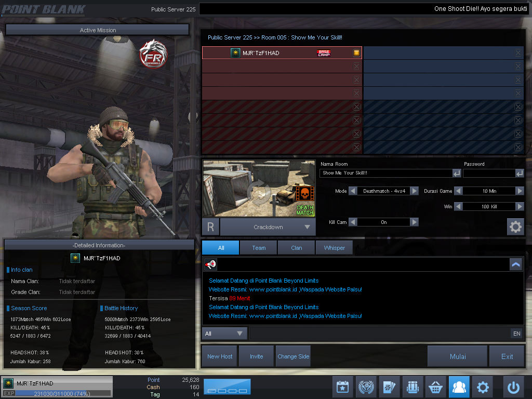Increase Win kill limit right arrow

[x=520, y=206]
